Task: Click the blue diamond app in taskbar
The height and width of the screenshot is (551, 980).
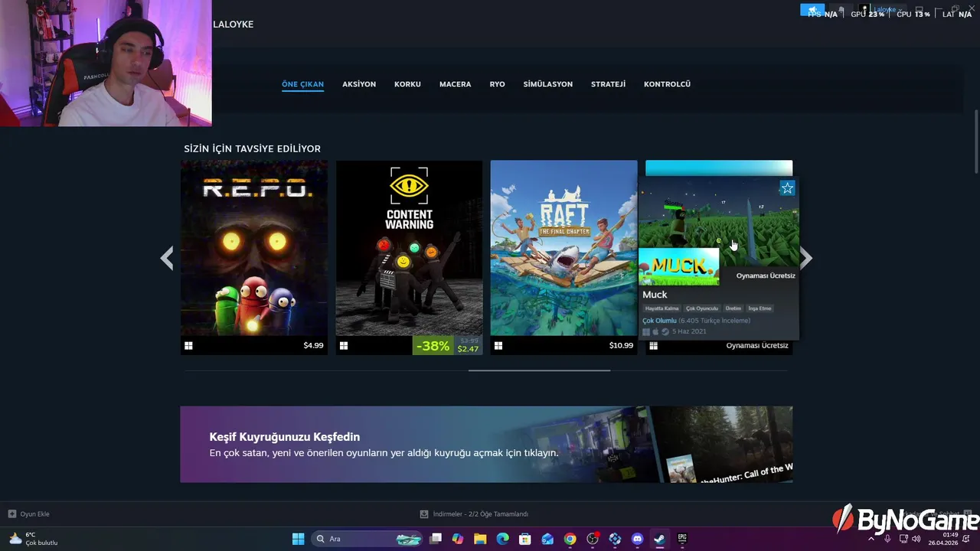Action: tap(615, 539)
